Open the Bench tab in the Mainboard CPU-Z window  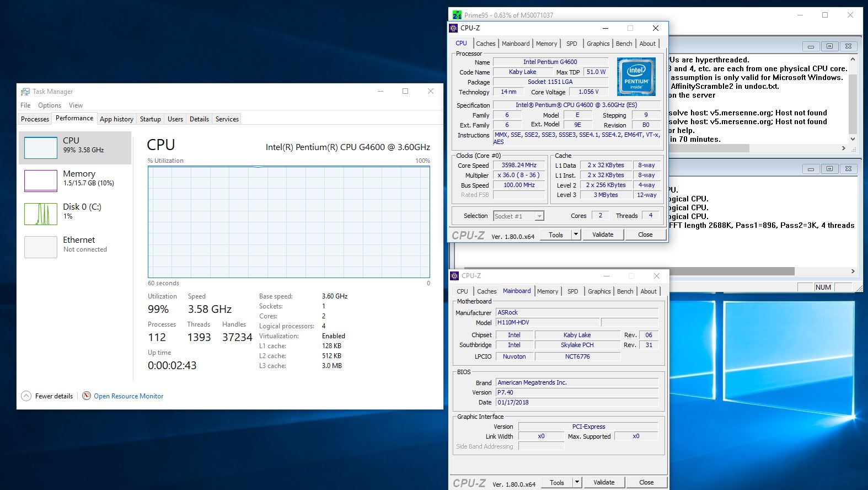(x=625, y=291)
